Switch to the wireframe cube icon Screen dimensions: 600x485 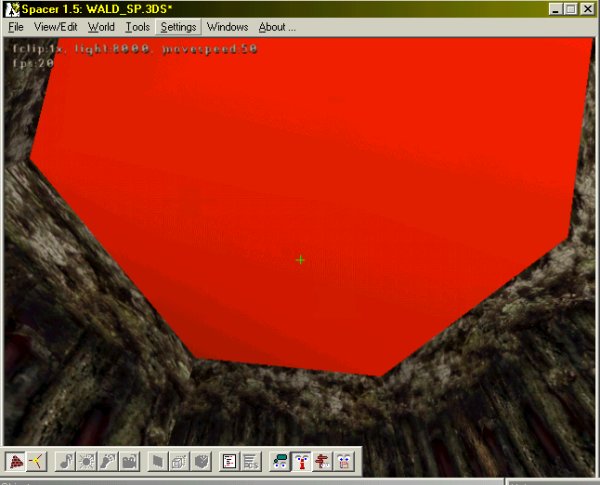point(178,461)
